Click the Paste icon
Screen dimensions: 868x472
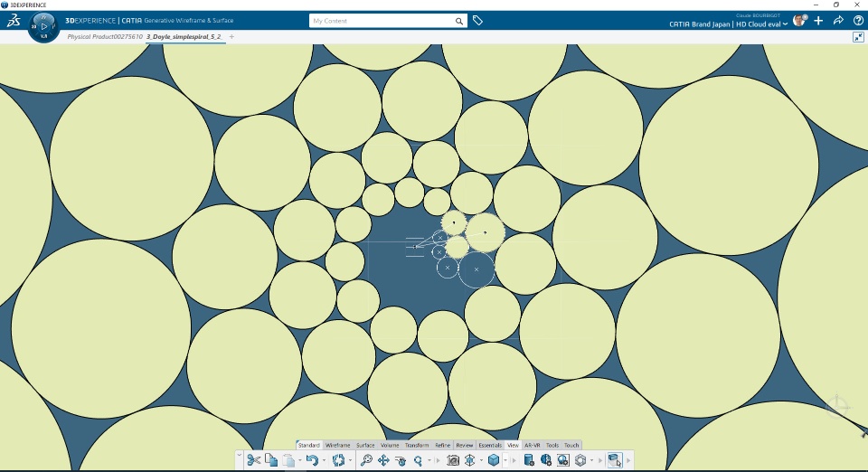click(x=288, y=460)
